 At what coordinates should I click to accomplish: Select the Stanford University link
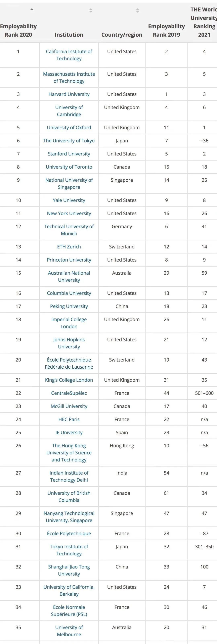[x=69, y=154]
